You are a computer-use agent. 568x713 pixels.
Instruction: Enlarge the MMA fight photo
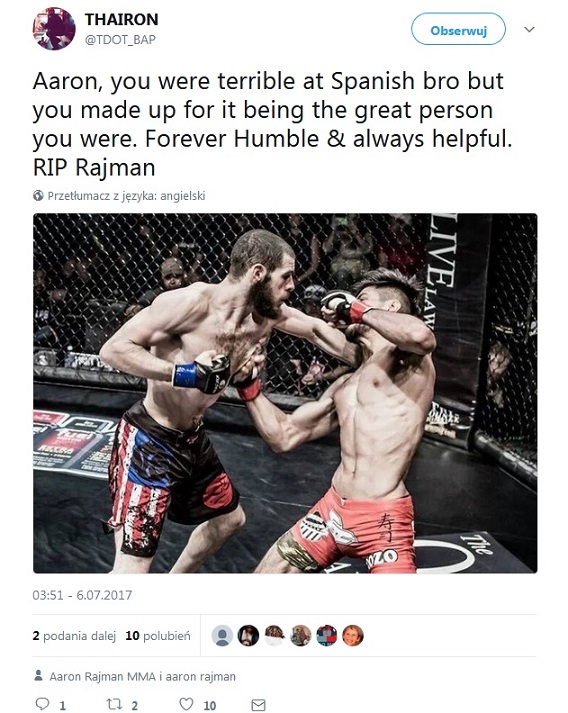[x=285, y=393]
